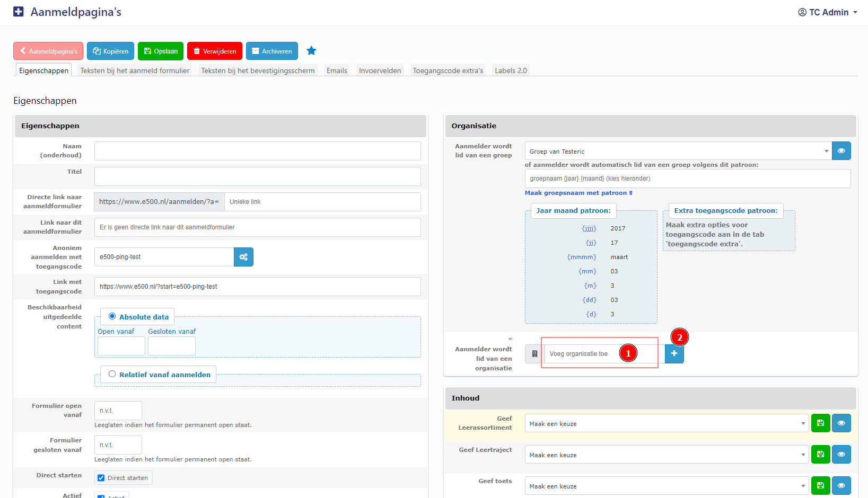
Task: Switch to the Invoervelden tab
Action: 380,70
